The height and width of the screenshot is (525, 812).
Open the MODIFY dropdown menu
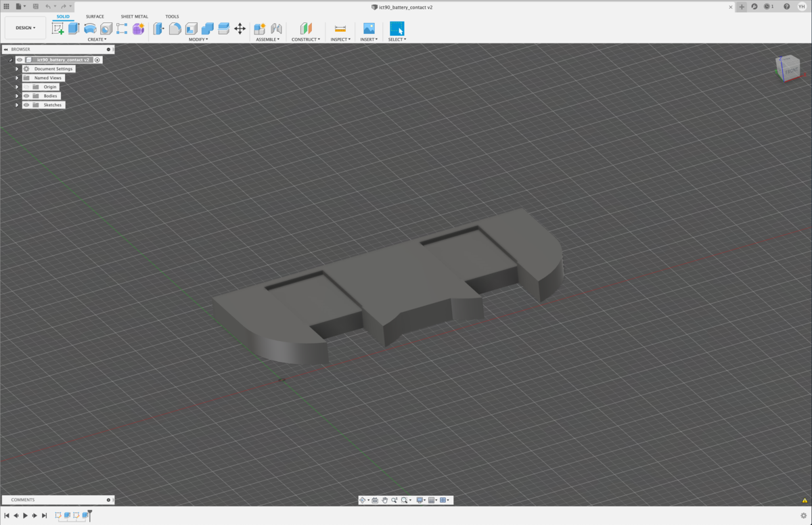pyautogui.click(x=198, y=39)
